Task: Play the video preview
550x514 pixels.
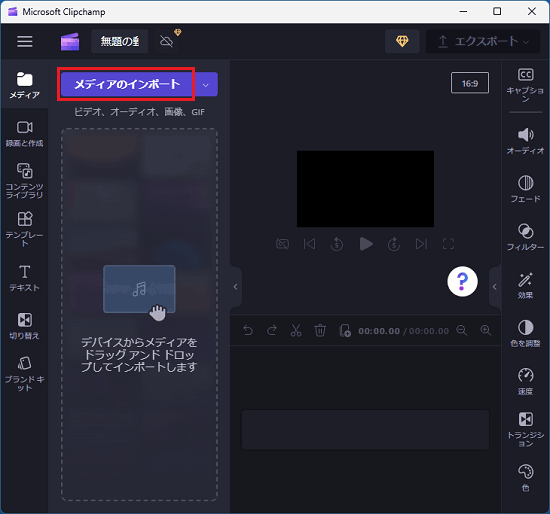Action: click(x=365, y=244)
